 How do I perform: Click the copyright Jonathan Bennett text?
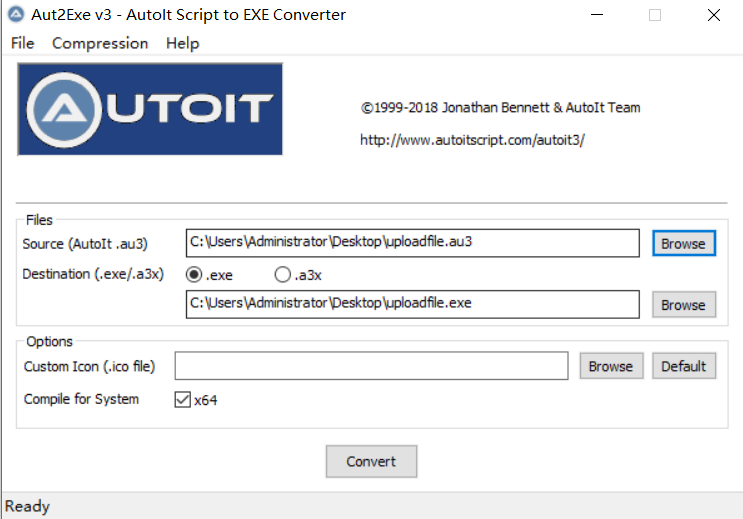(500, 108)
